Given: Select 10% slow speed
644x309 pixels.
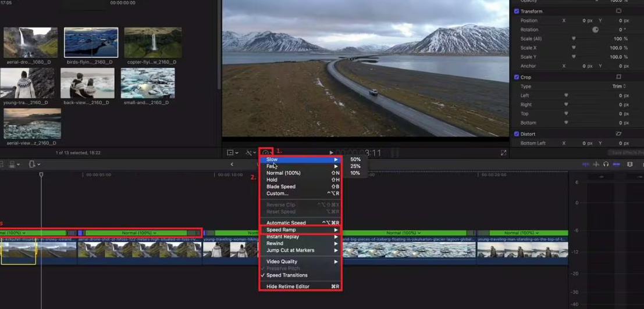Looking at the screenshot, I should tap(355, 173).
